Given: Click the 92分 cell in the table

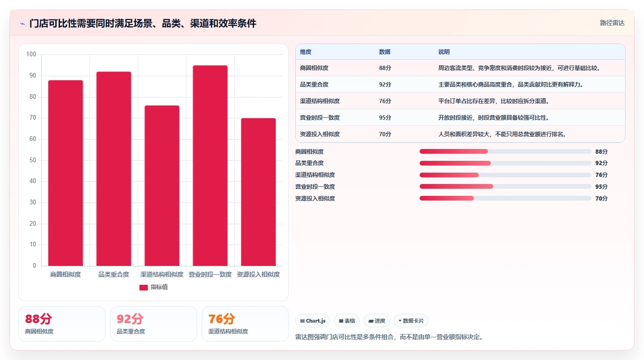Looking at the screenshot, I should pos(385,85).
